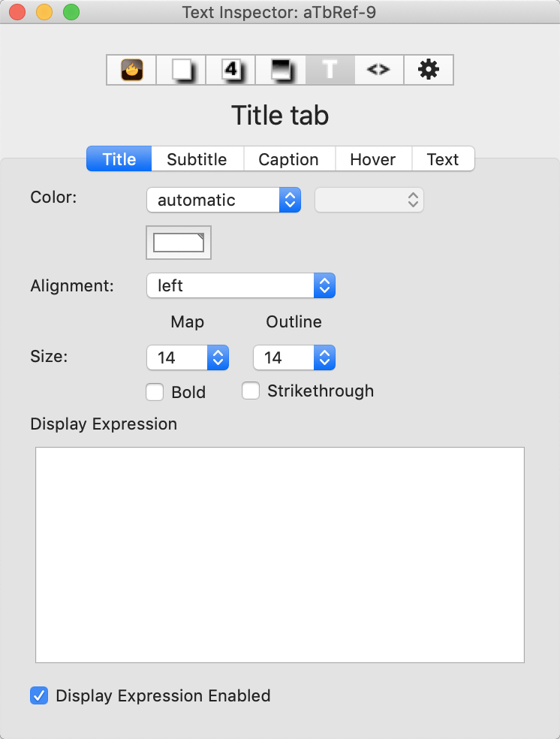The width and height of the screenshot is (560, 739).
Task: Enable the Bold checkbox
Action: pyautogui.click(x=154, y=391)
